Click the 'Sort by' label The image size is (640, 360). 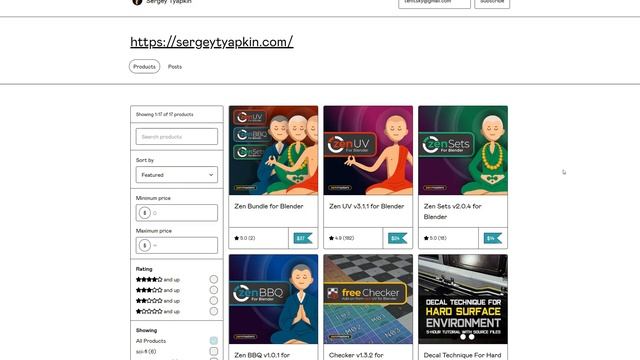coord(145,160)
